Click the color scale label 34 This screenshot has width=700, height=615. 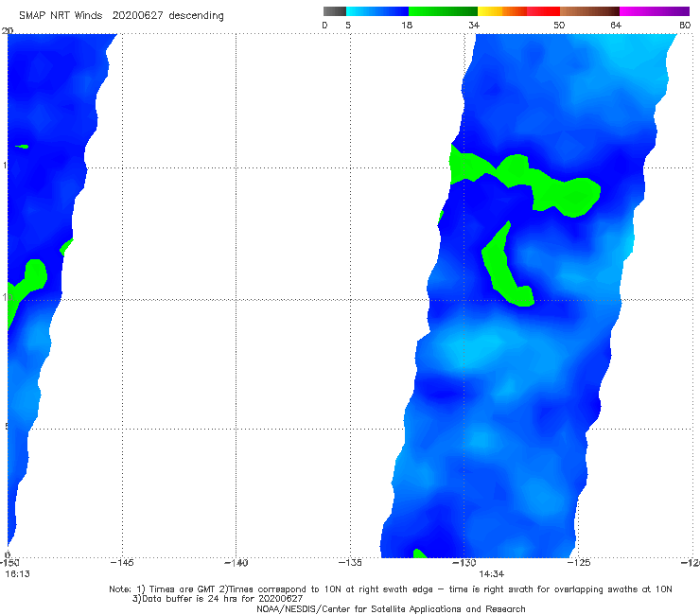click(x=474, y=25)
